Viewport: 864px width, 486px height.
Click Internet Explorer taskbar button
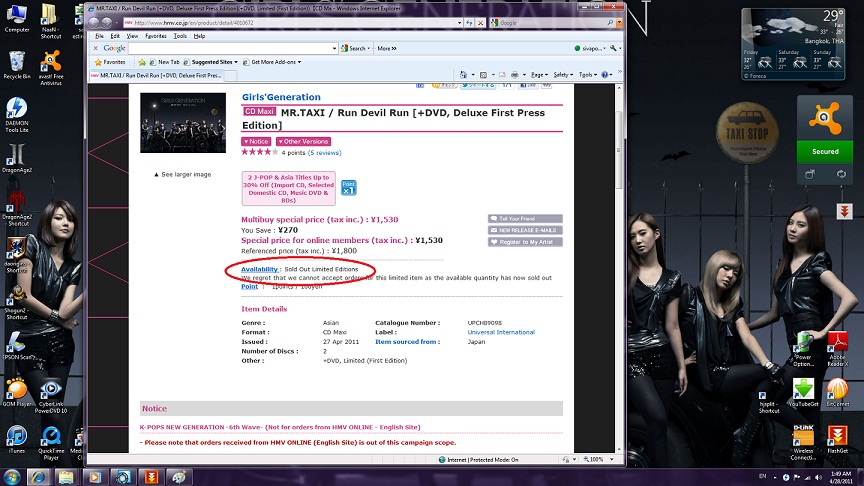[x=38, y=477]
